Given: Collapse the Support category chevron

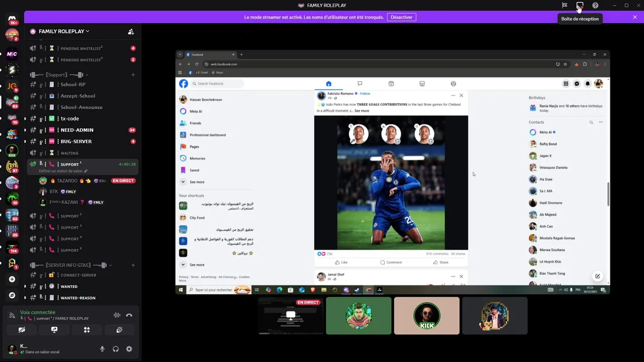Looking at the screenshot, I should pos(87,75).
